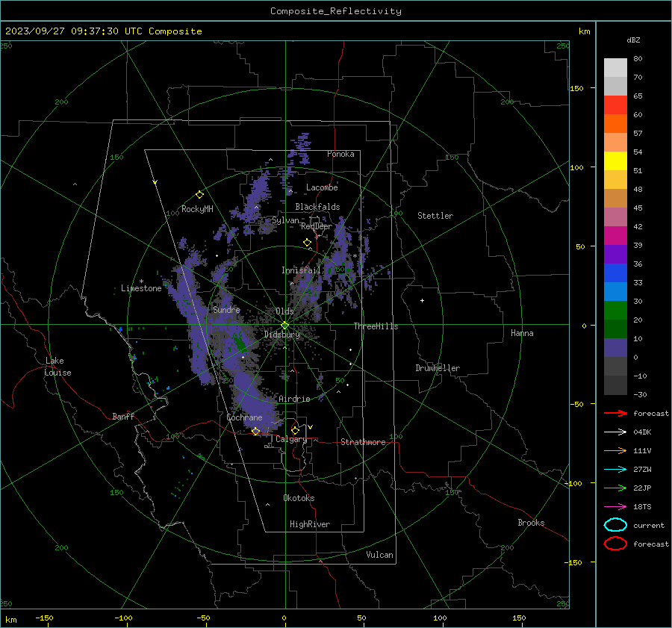Click the Cochrane city label

(244, 417)
